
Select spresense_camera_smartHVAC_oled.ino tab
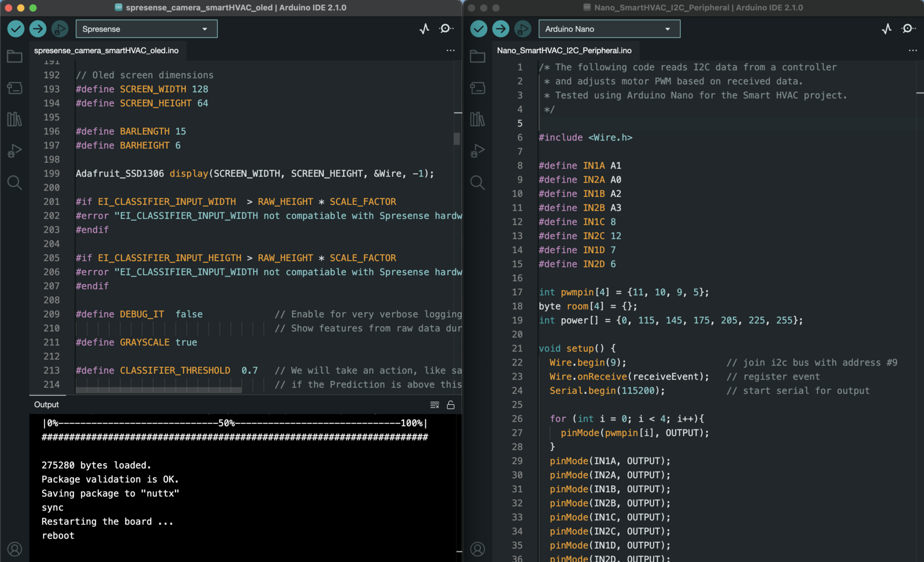click(106, 51)
